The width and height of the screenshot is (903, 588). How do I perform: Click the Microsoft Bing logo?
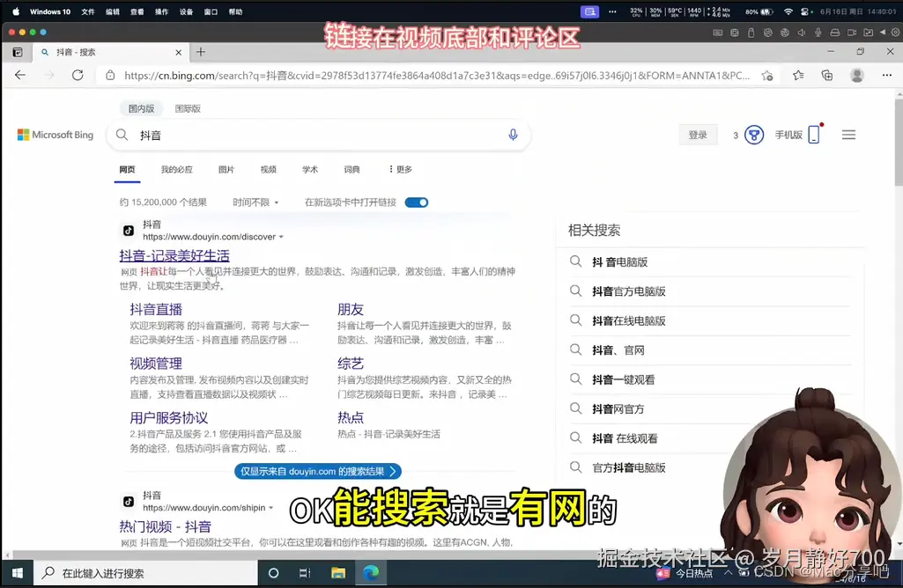pos(55,135)
